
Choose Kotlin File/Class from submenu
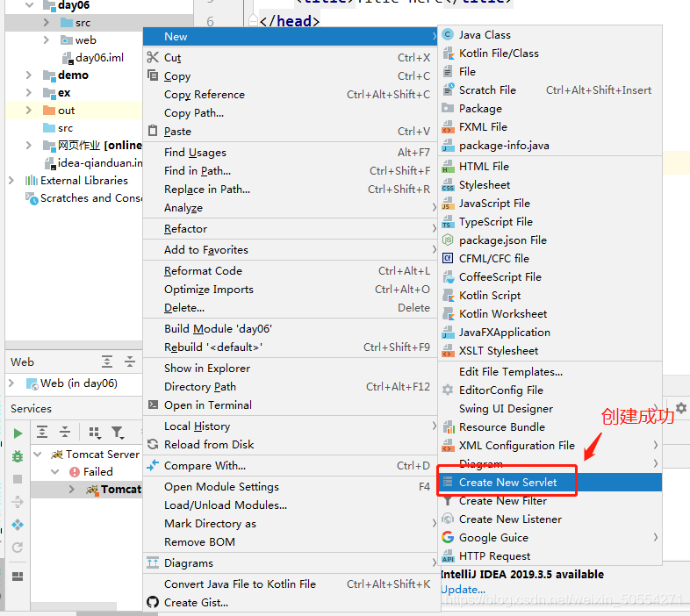coord(550,54)
